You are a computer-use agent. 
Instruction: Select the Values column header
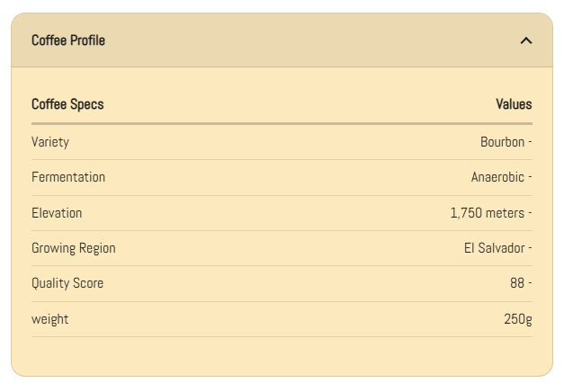514,104
